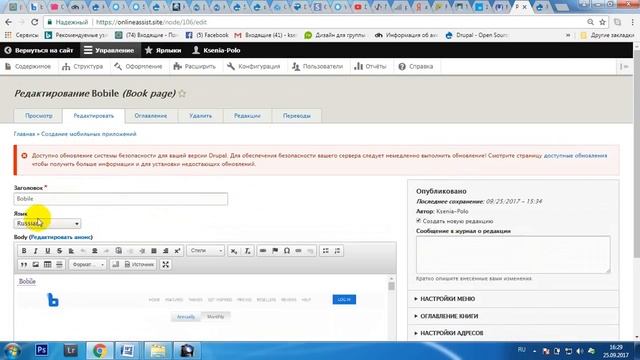
Task: Open Расширить admin menu
Action: 195,67
